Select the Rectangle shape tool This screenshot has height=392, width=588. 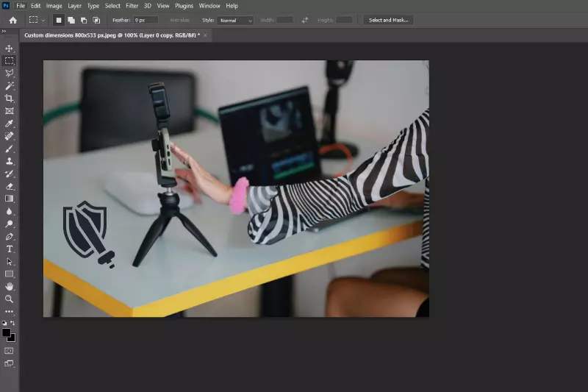click(x=9, y=274)
